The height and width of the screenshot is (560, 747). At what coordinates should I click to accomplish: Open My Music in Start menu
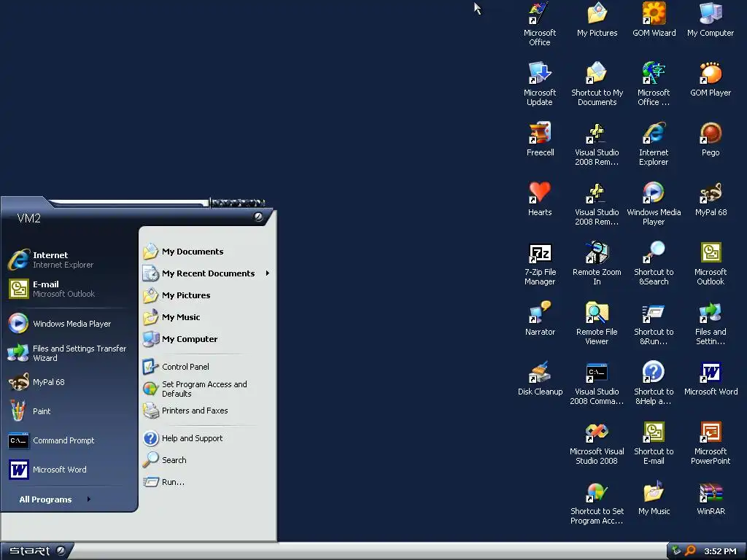[x=207, y=317]
